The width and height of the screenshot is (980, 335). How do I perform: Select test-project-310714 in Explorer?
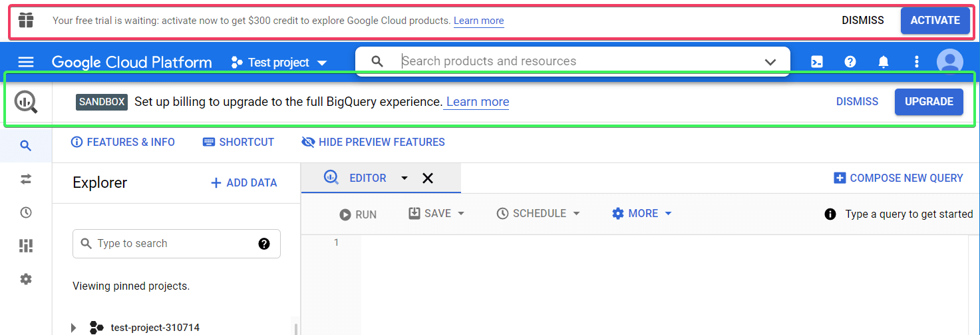tap(154, 328)
